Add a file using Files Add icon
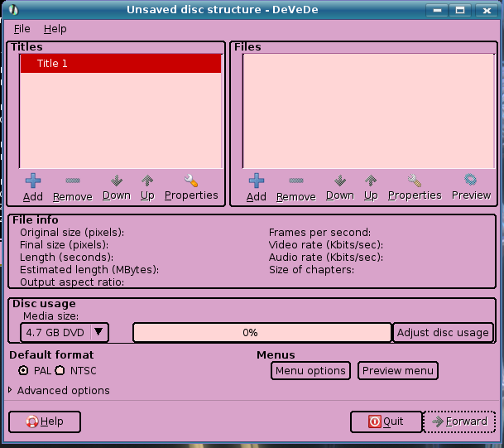504x448 pixels. tap(257, 181)
